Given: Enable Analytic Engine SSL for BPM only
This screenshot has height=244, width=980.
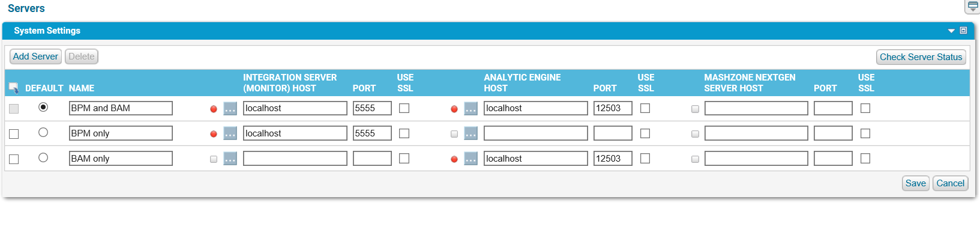Looking at the screenshot, I should [645, 133].
